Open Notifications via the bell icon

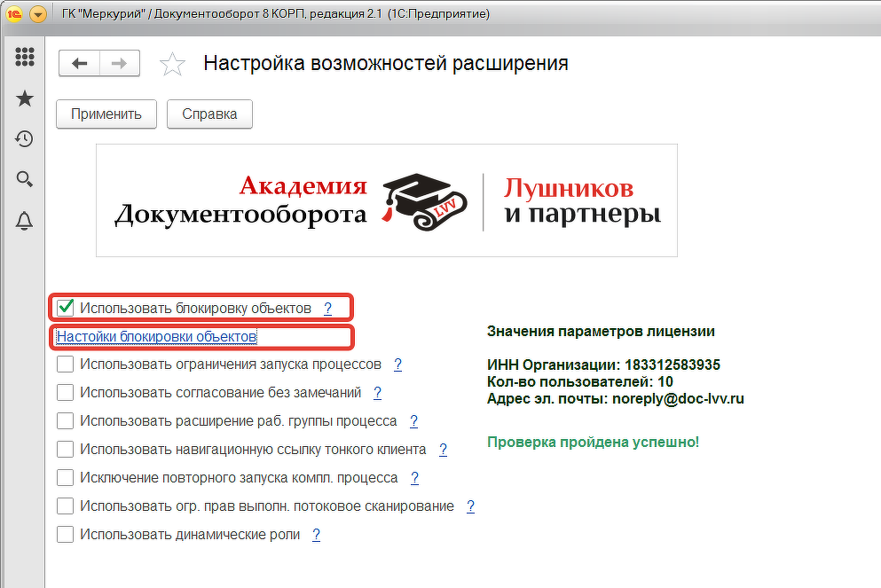click(x=24, y=221)
